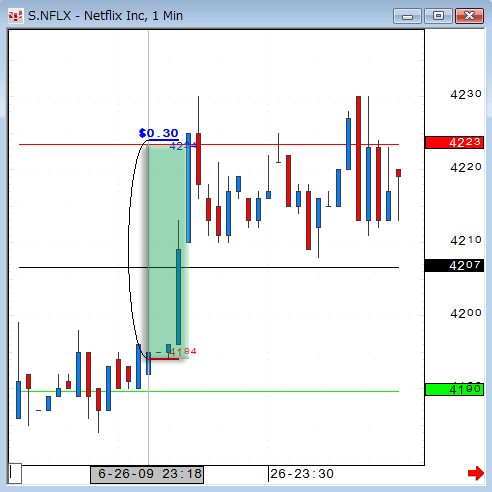Click the 4200 price axis label
Image resolution: width=492 pixels, height=492 pixels.
(466, 313)
